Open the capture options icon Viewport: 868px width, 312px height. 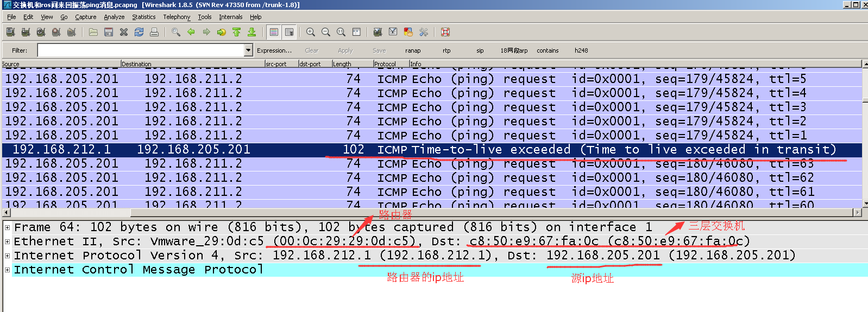pos(26,32)
